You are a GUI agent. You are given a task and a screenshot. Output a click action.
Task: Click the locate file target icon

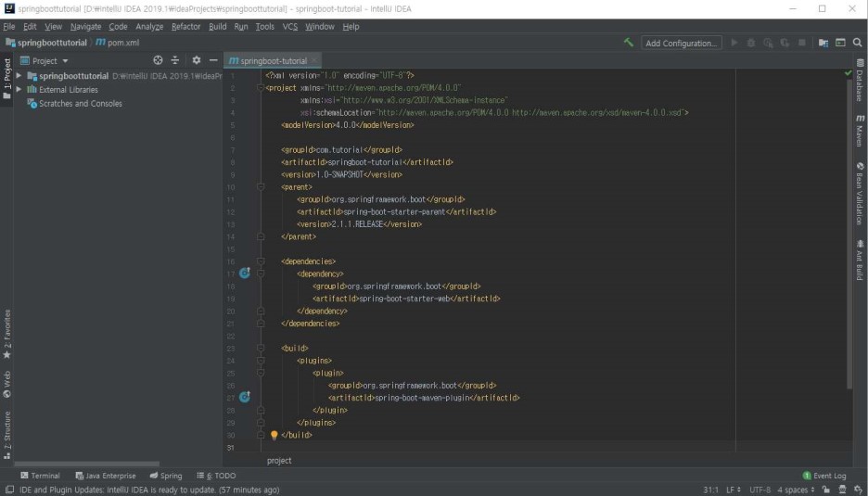[x=158, y=60]
